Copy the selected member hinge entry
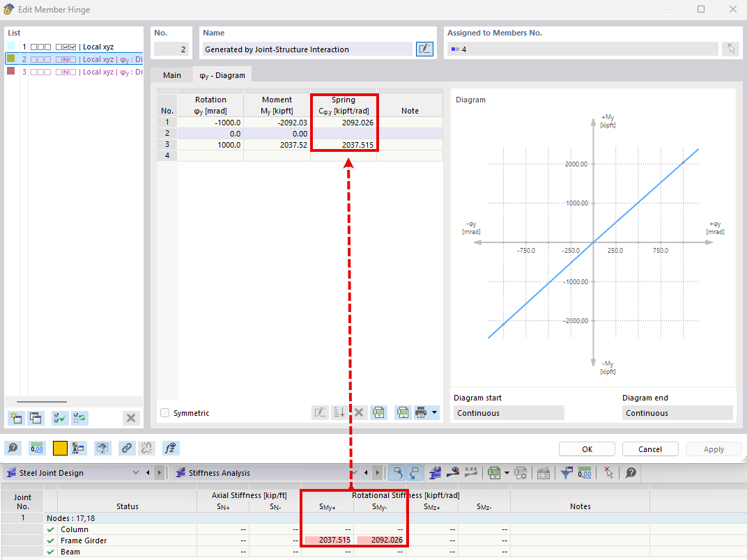This screenshot has height=560, width=747. coord(35,417)
